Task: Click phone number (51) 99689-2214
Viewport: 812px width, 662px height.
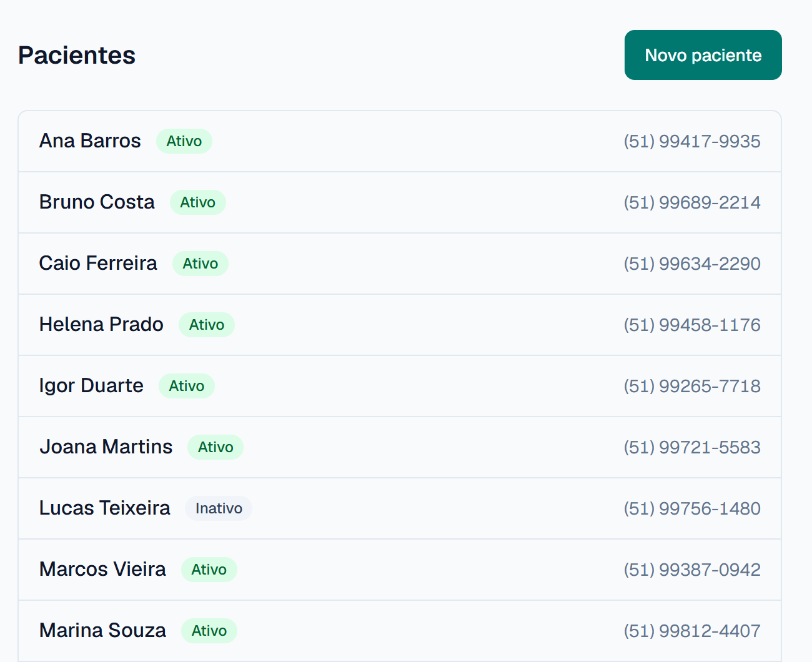Action: pos(692,202)
